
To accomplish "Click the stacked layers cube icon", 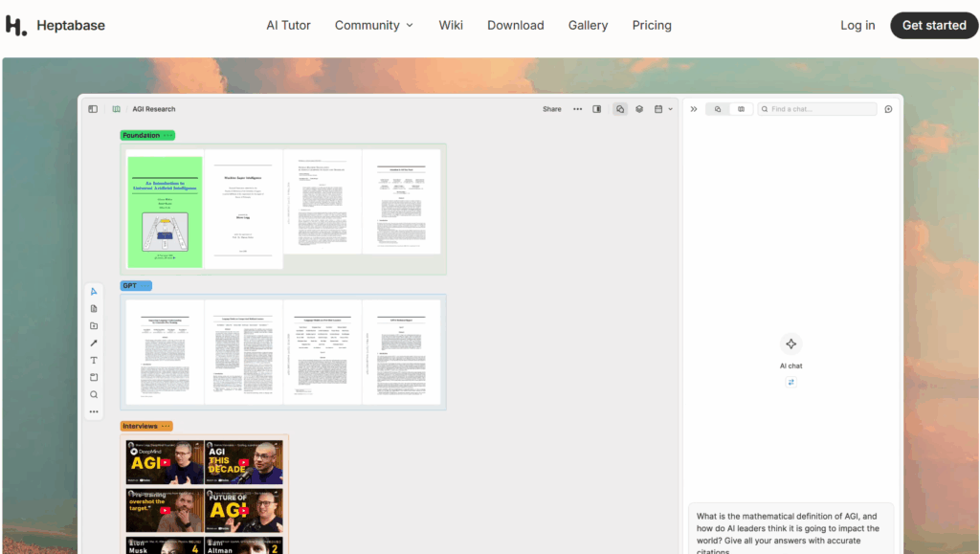I will pos(639,109).
